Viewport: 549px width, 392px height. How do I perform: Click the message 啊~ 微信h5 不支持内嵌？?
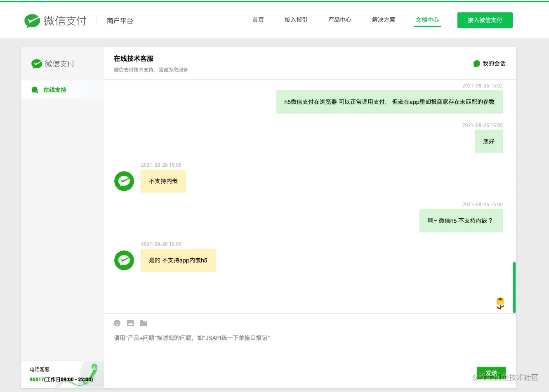coord(461,221)
